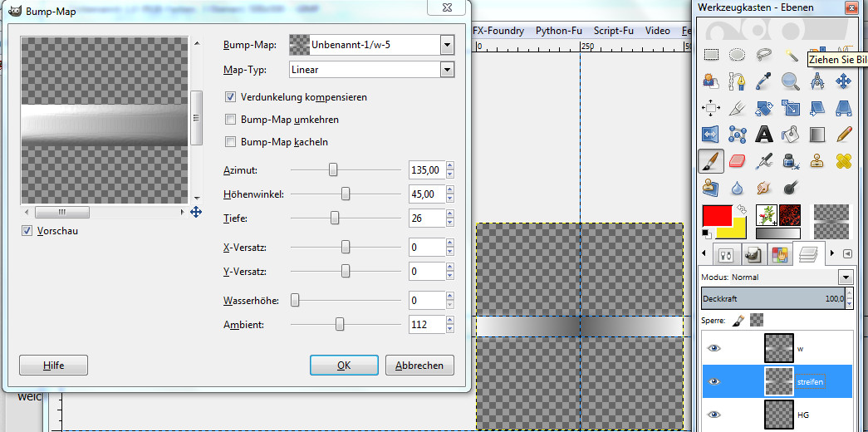Reset colors to default black and white

point(706,233)
